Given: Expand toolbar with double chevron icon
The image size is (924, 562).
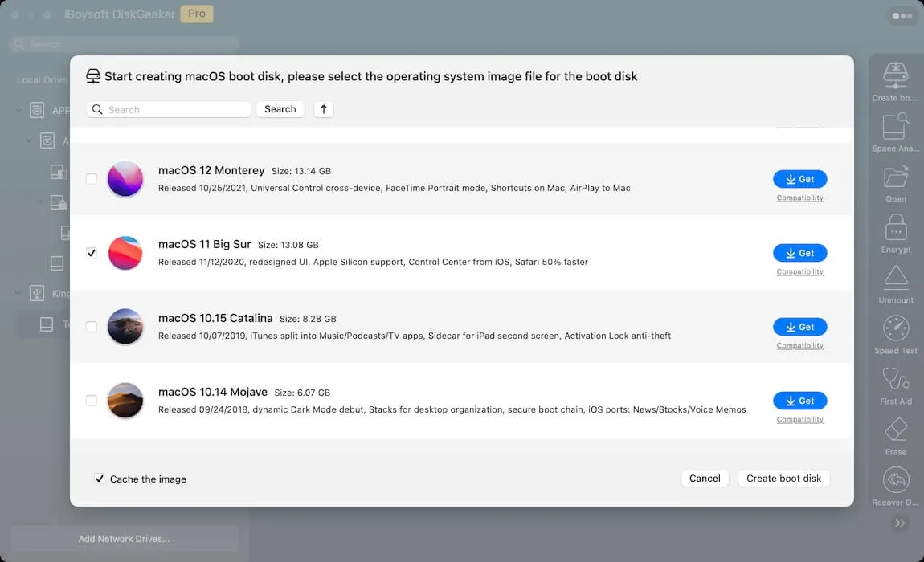Looking at the screenshot, I should [900, 523].
